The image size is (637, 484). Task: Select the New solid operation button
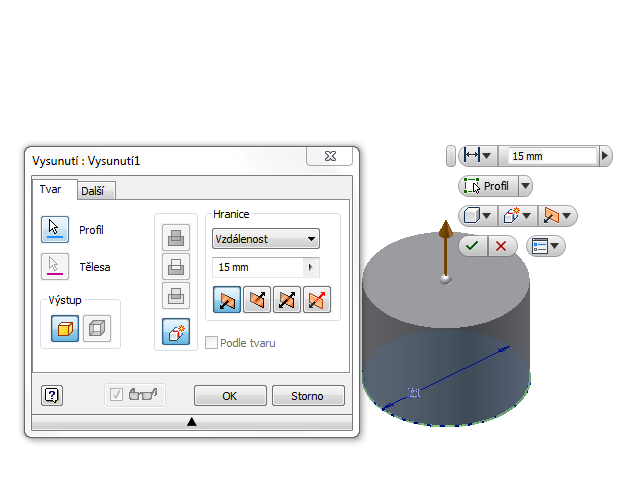176,332
